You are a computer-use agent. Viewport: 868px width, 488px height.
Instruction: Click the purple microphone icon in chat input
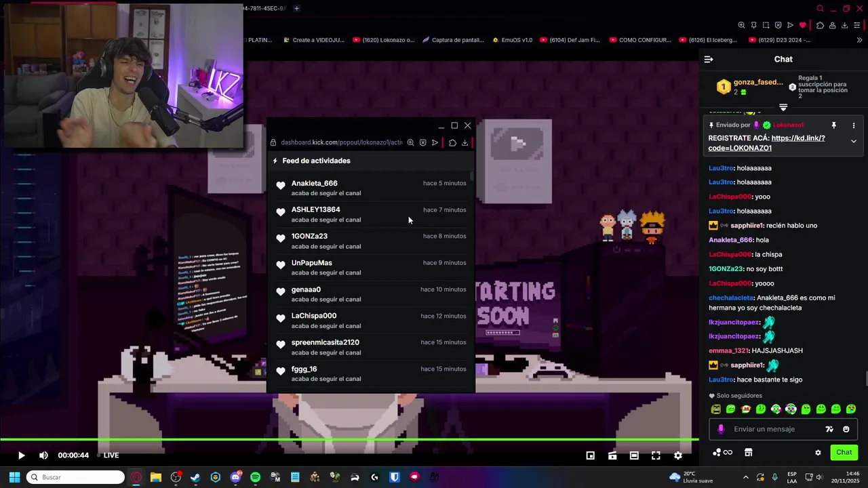coord(721,429)
